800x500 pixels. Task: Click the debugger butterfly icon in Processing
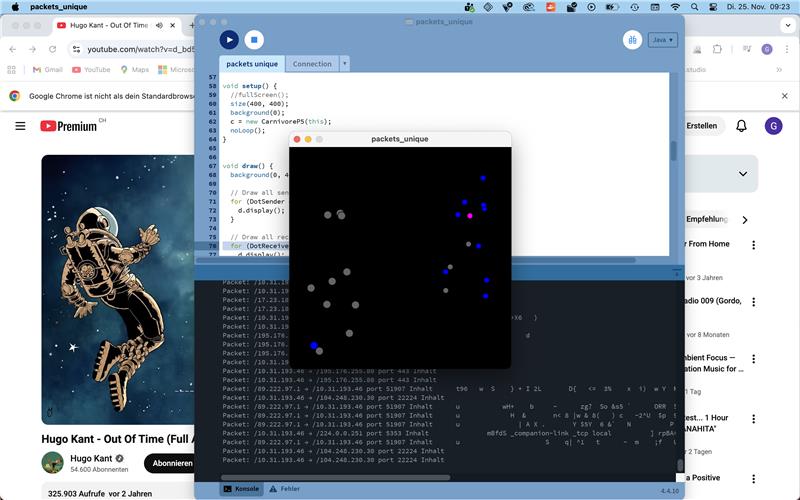click(x=632, y=40)
